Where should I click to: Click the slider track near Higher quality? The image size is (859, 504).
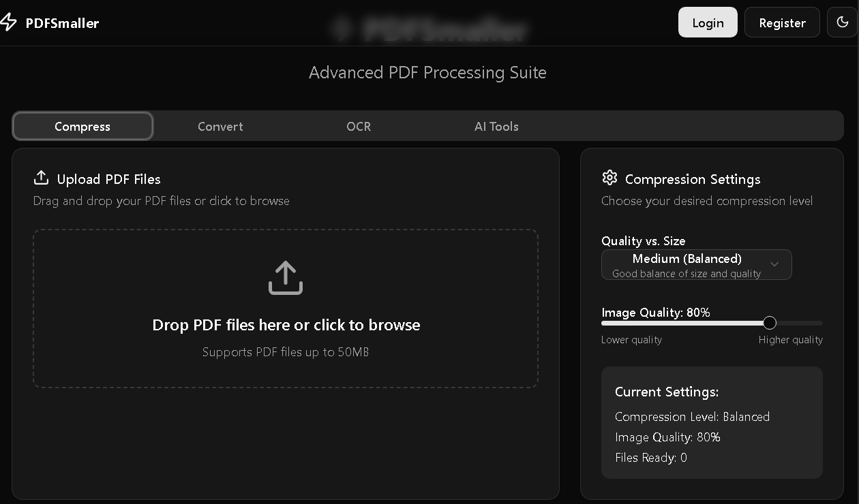point(804,323)
